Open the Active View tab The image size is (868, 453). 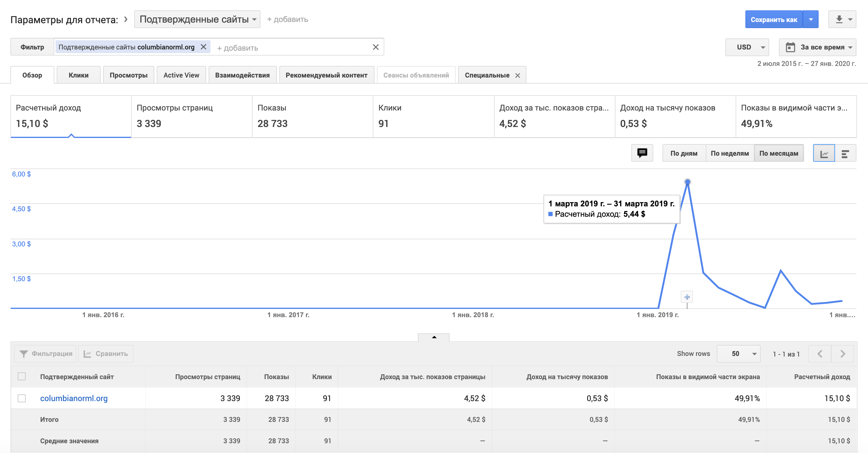pos(181,75)
